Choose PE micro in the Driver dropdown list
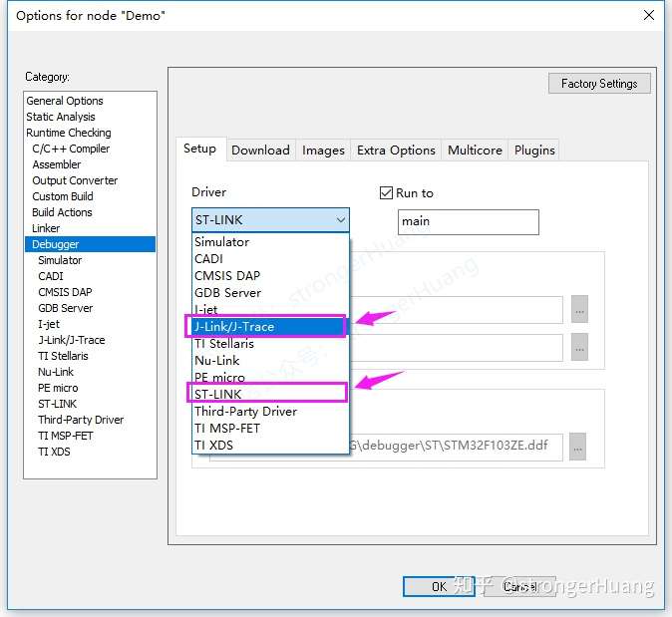Screen dimensions: 672x617 point(270,378)
